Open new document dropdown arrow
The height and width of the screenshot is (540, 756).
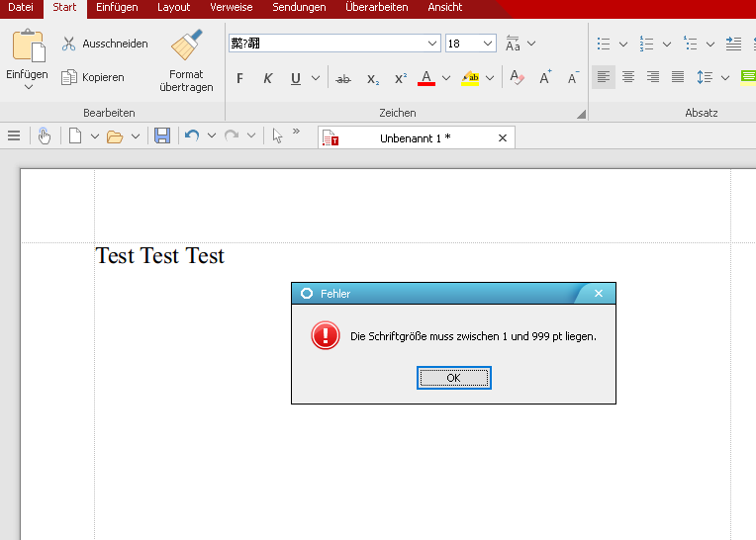pos(95,136)
